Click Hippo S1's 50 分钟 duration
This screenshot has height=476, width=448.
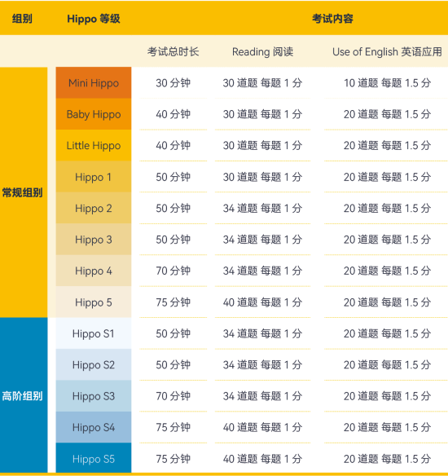(x=173, y=333)
